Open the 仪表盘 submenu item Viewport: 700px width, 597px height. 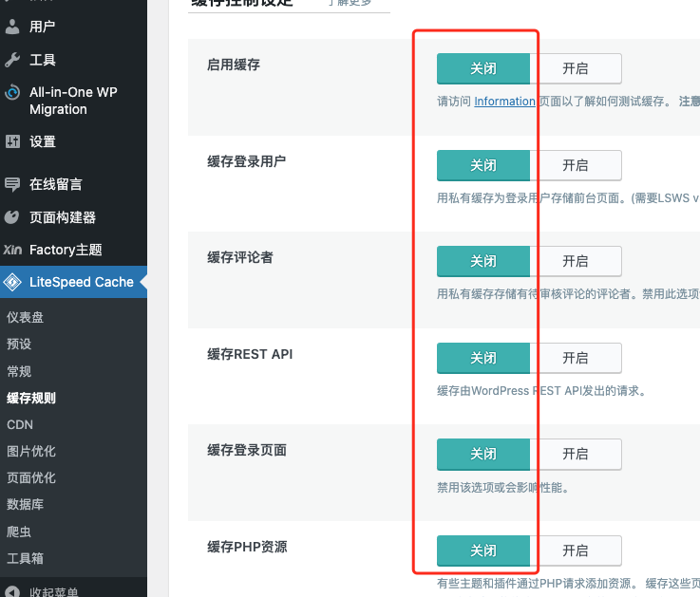tap(25, 318)
